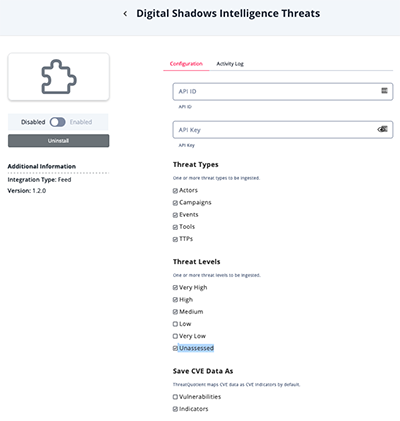Click the Disabled label beside the switch
The height and width of the screenshot is (421, 400).
(33, 122)
